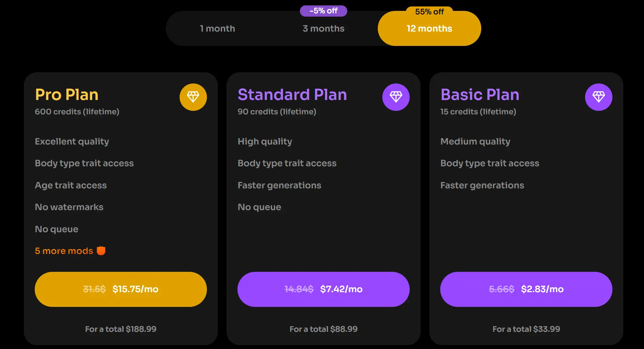Buy Pro Plan at $15.75/mo
This screenshot has height=349, width=644.
(121, 289)
